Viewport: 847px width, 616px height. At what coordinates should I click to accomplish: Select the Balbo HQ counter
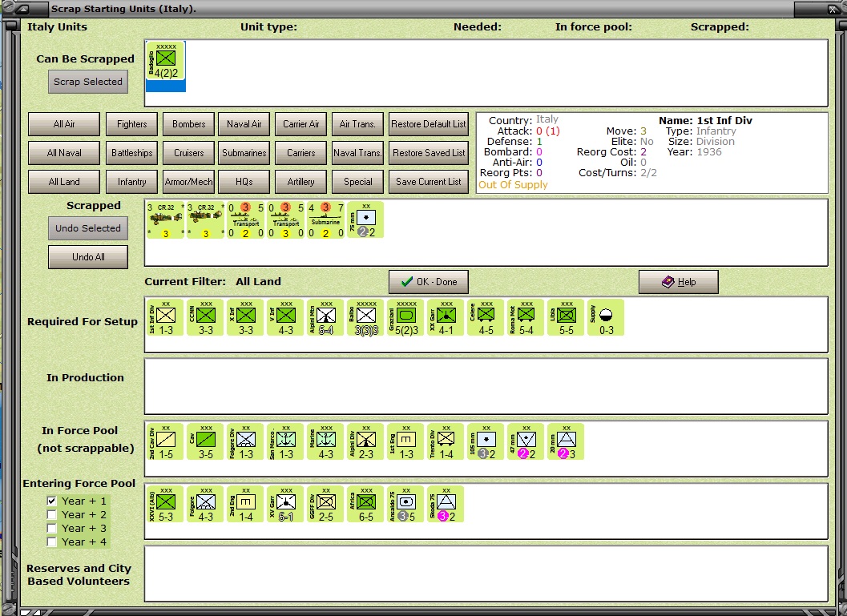pyautogui.click(x=366, y=317)
